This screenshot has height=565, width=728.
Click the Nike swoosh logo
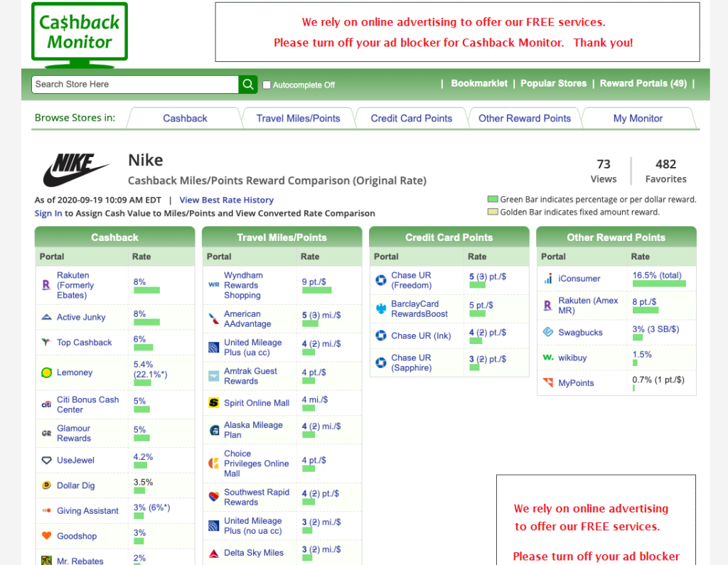(x=75, y=169)
